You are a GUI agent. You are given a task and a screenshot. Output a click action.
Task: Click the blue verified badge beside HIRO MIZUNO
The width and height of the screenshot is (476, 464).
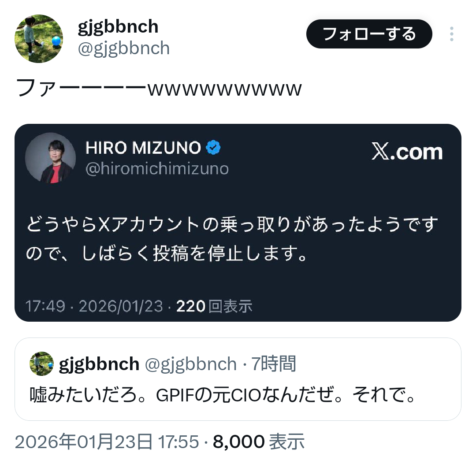(x=213, y=148)
